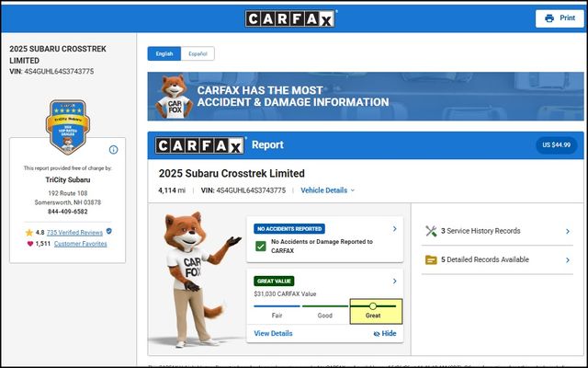588x368 pixels.
Task: Click the US $44.99 price pill
Action: coord(557,145)
